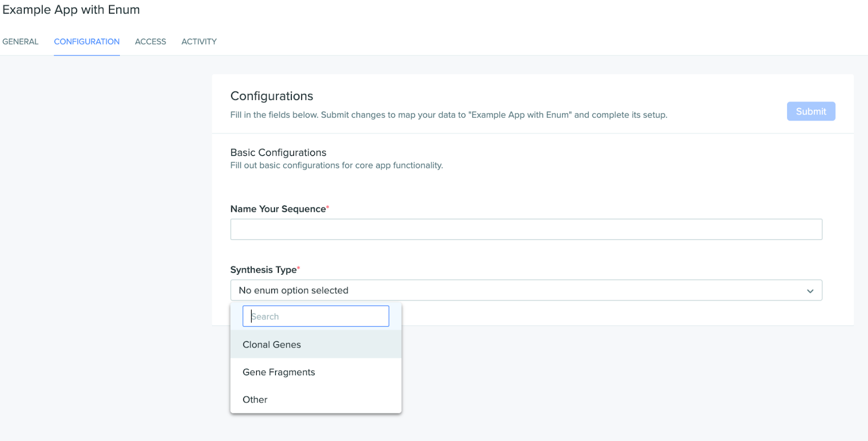Pick the Other enum option
868x441 pixels.
pyautogui.click(x=316, y=400)
